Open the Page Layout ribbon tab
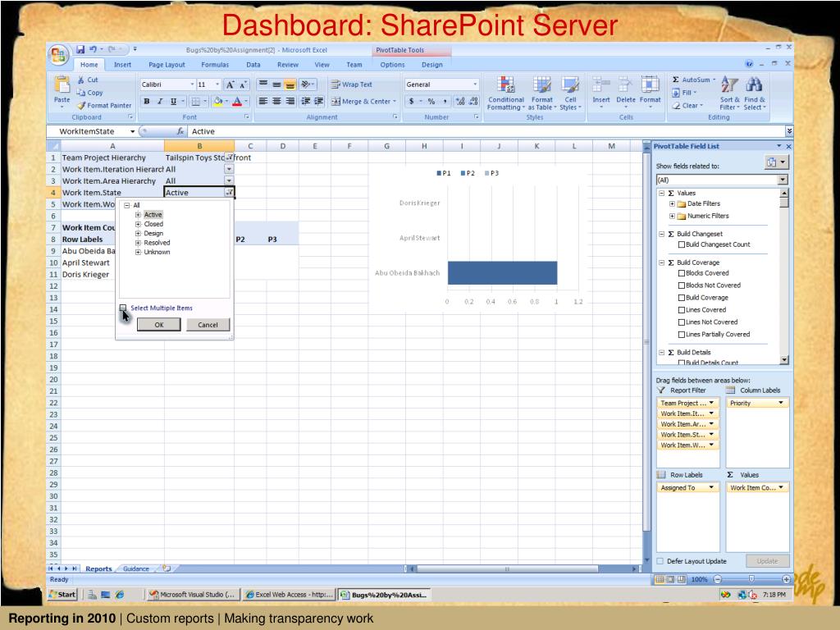This screenshot has width=840, height=630. (167, 65)
